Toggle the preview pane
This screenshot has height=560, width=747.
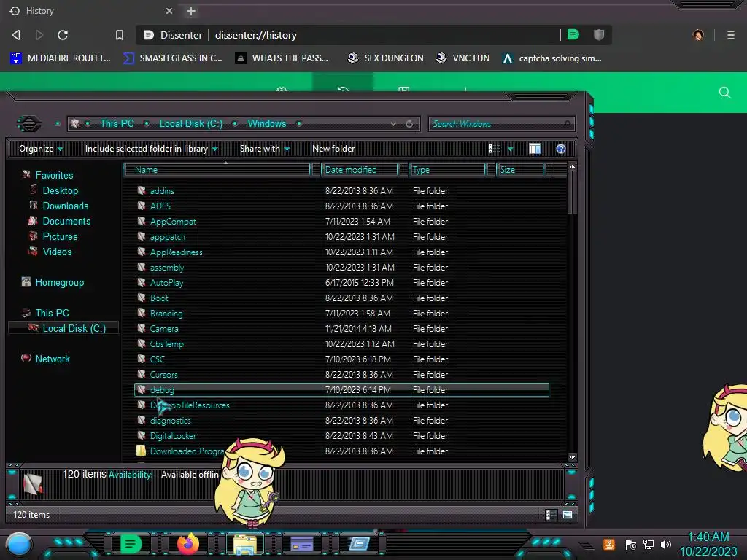535,149
